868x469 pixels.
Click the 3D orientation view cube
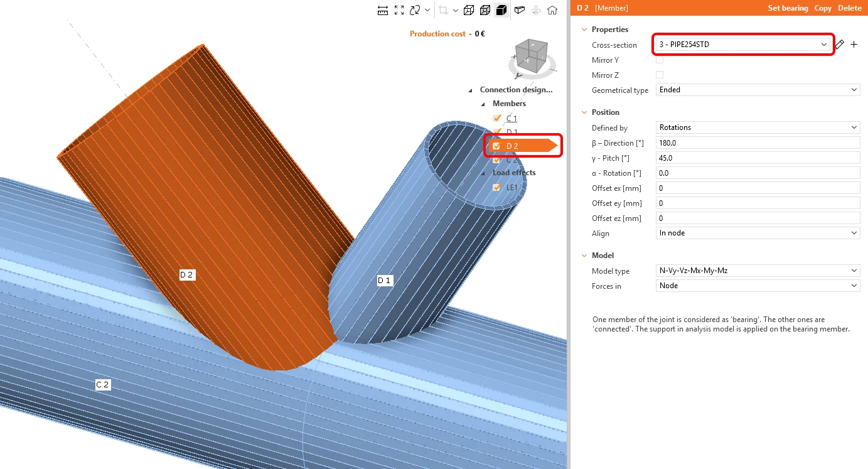(x=531, y=54)
